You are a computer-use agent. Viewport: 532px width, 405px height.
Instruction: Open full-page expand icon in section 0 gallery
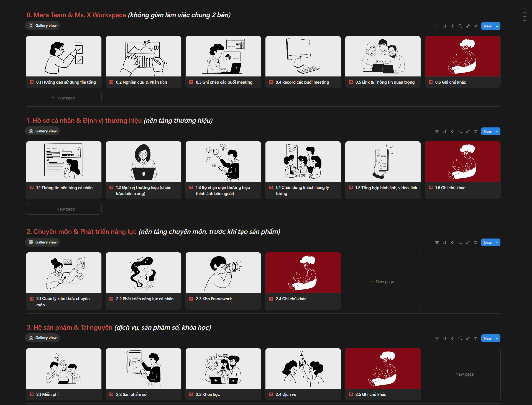[468, 26]
